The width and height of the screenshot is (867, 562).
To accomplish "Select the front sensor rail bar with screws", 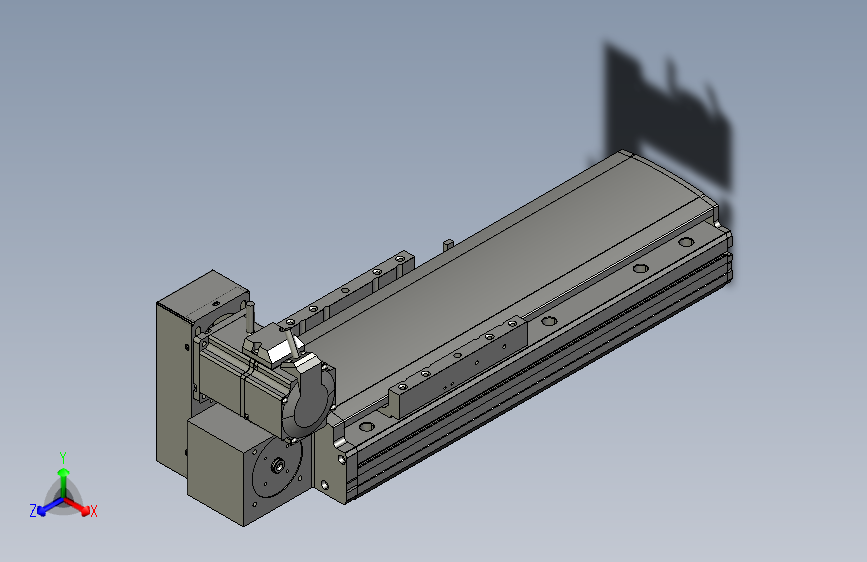I will coord(458,368).
